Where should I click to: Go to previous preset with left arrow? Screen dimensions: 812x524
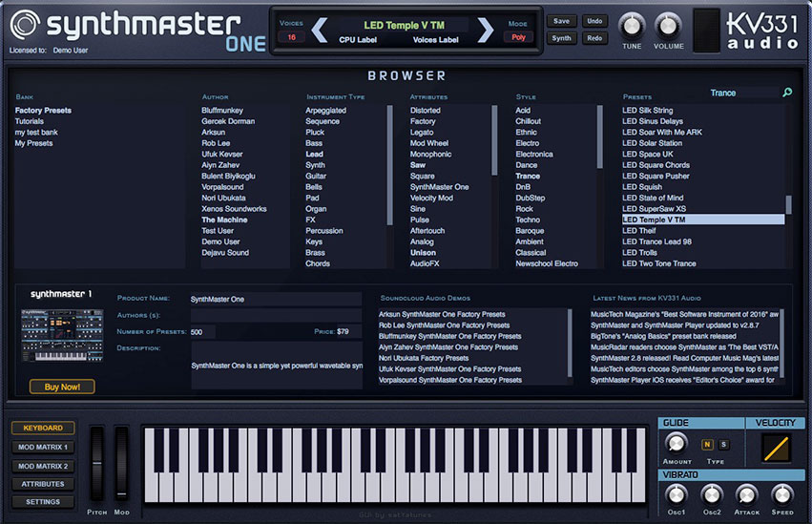point(320,31)
